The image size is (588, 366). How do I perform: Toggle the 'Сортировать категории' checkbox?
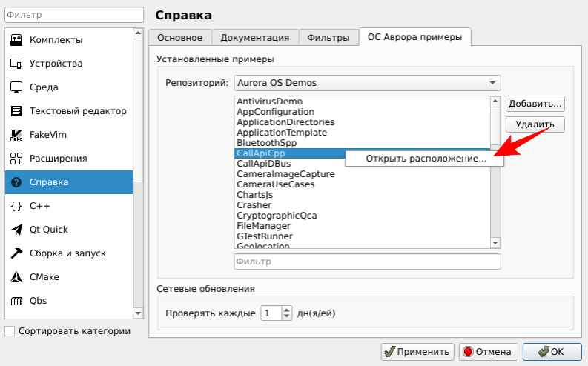coord(10,331)
